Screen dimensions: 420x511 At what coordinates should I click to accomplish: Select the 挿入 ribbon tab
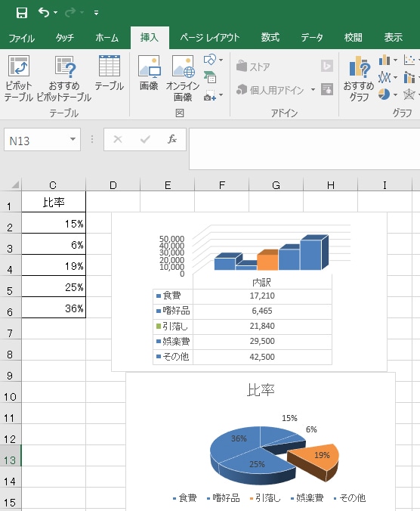coord(150,38)
